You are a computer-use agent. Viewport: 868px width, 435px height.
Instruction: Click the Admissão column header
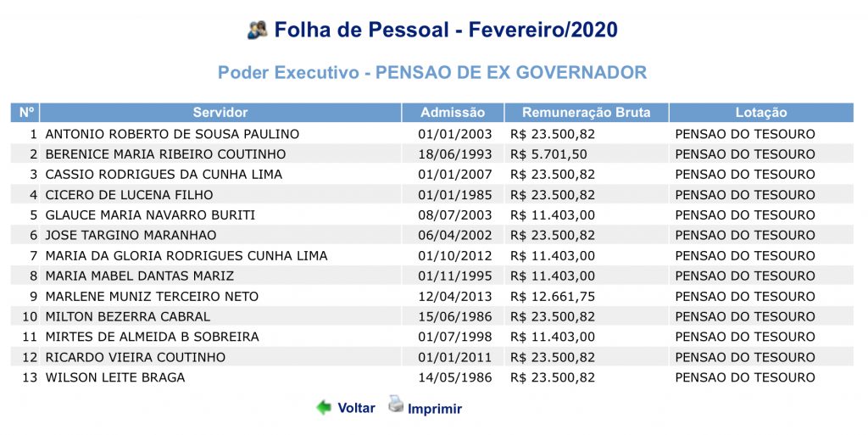click(453, 112)
